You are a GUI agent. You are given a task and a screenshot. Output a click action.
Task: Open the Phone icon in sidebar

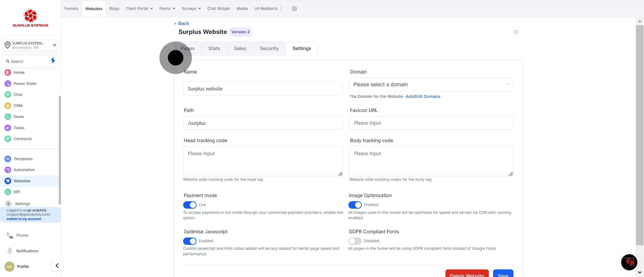[x=9, y=235]
